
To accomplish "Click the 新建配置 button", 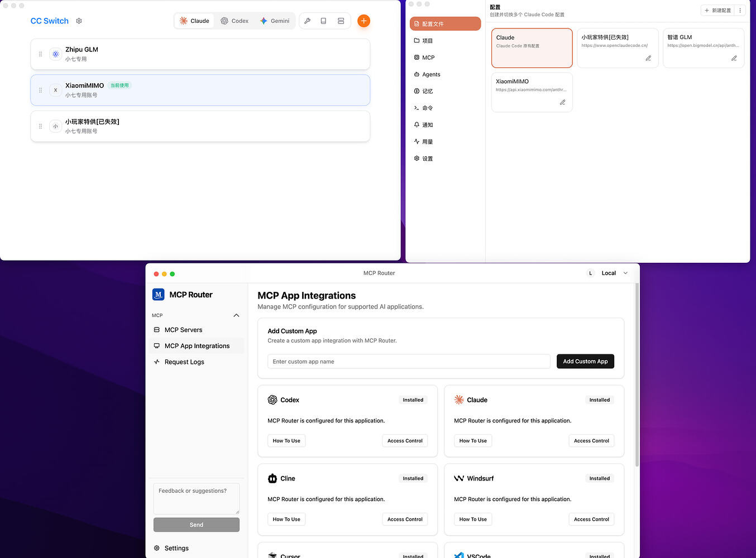I will click(718, 10).
